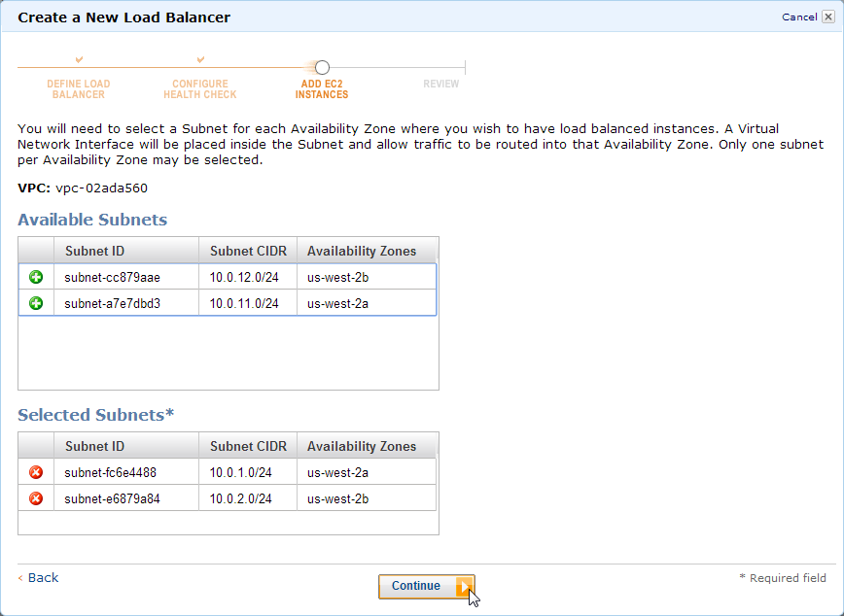Jump to the Review step
Image resolution: width=844 pixels, height=616 pixels.
(x=441, y=84)
